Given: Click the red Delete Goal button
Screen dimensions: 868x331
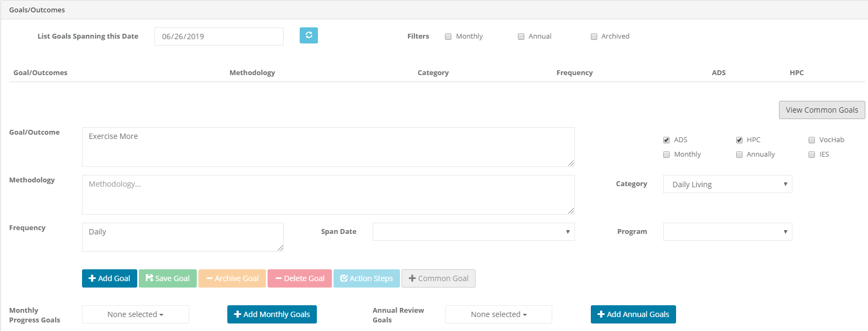Looking at the screenshot, I should [x=299, y=278].
